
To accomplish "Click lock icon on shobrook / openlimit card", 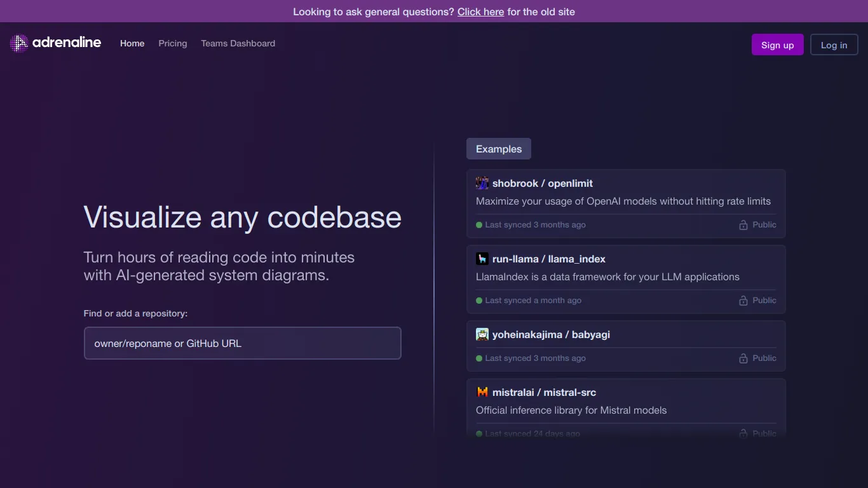I will [743, 225].
